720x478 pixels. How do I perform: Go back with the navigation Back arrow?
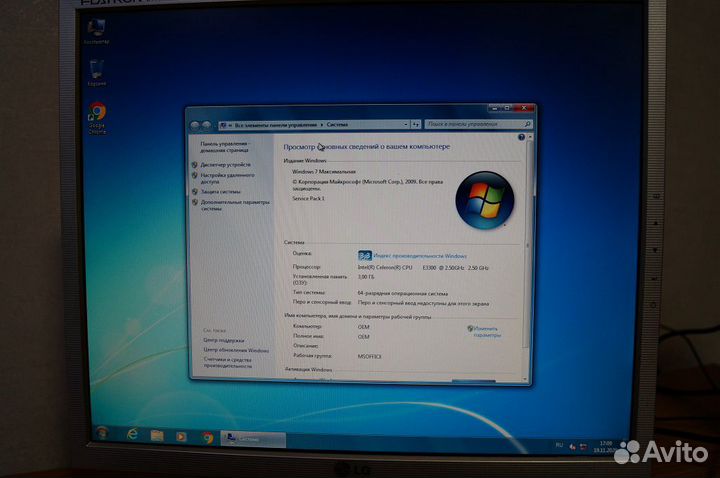coord(195,125)
